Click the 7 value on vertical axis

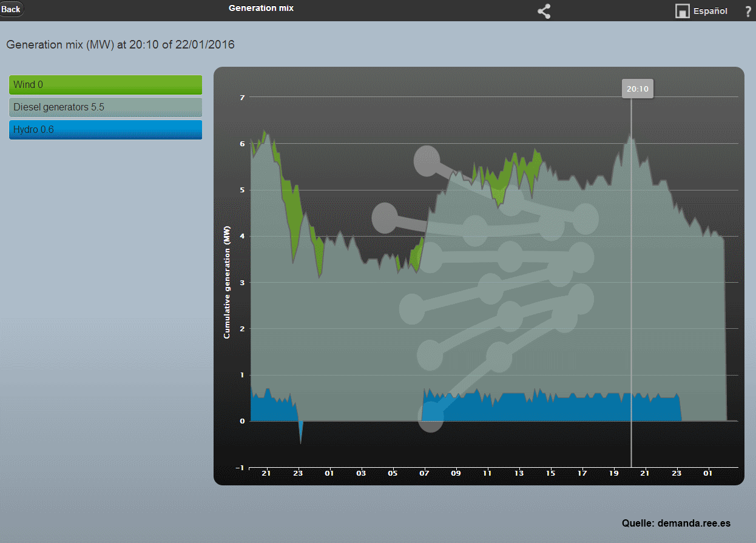241,97
